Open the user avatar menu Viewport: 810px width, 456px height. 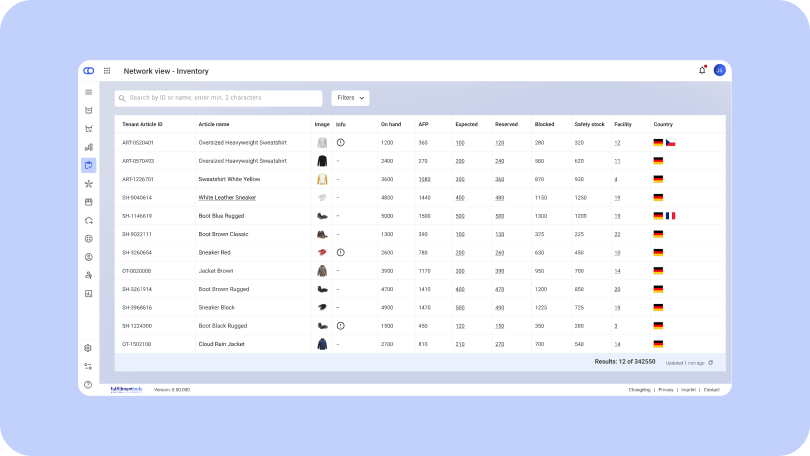720,70
